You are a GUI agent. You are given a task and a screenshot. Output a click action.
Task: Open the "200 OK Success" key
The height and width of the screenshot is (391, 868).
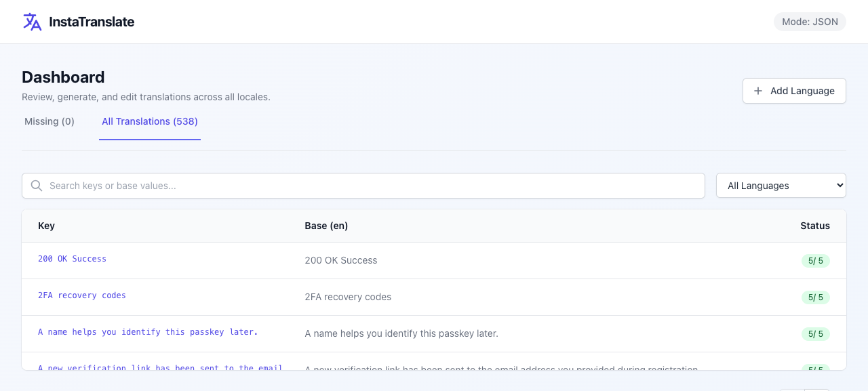72,259
